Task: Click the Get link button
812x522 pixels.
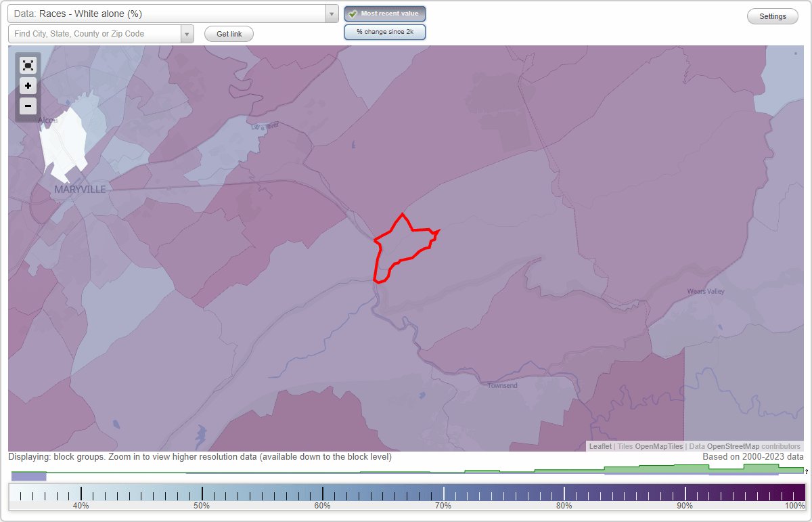Action: (x=229, y=34)
